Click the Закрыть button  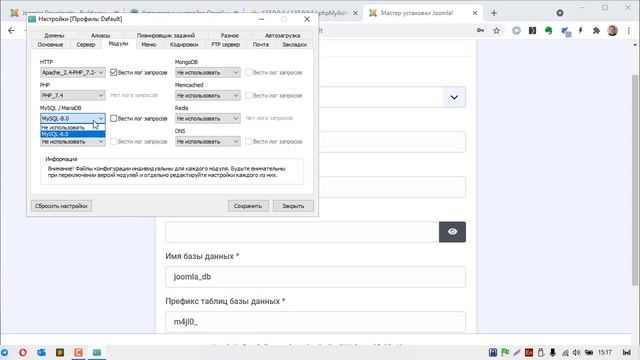293,206
